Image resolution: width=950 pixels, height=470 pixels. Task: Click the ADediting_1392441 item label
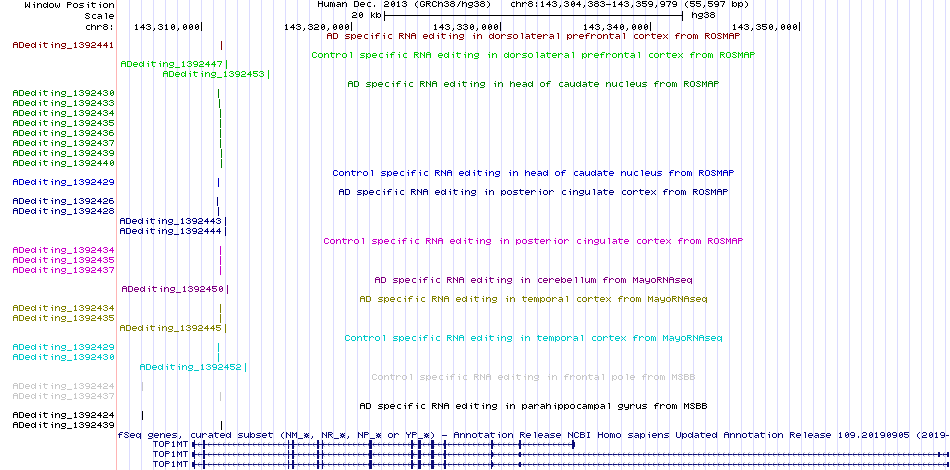click(63, 45)
